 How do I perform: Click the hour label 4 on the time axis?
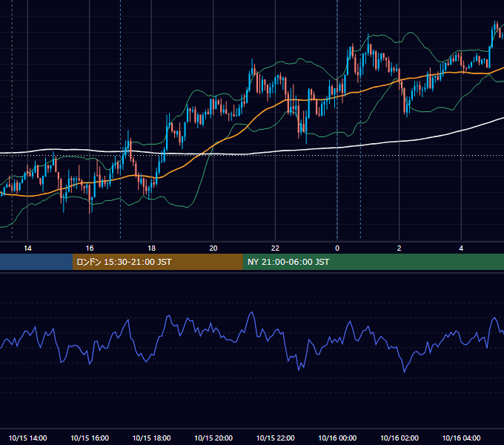461,248
